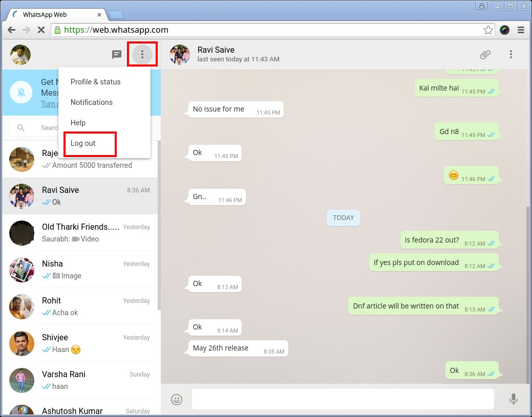Choose Log out in the menu
The height and width of the screenshot is (417, 532).
[104, 143]
